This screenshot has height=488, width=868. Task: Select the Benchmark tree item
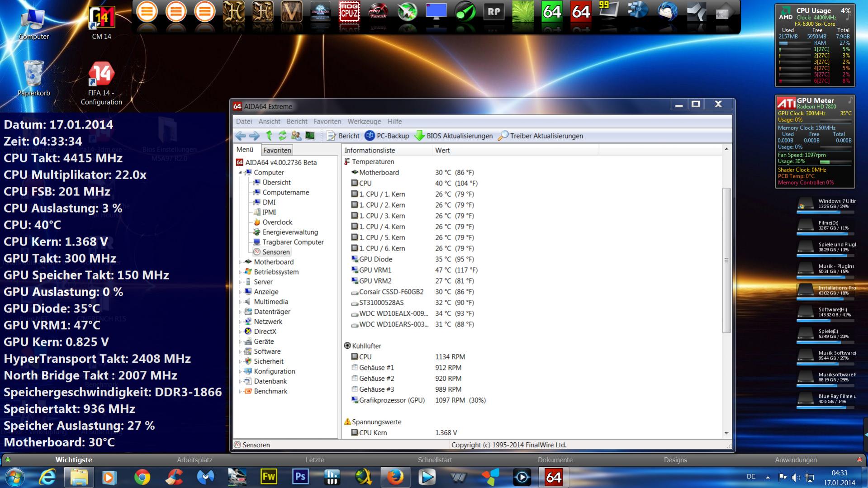tap(270, 391)
